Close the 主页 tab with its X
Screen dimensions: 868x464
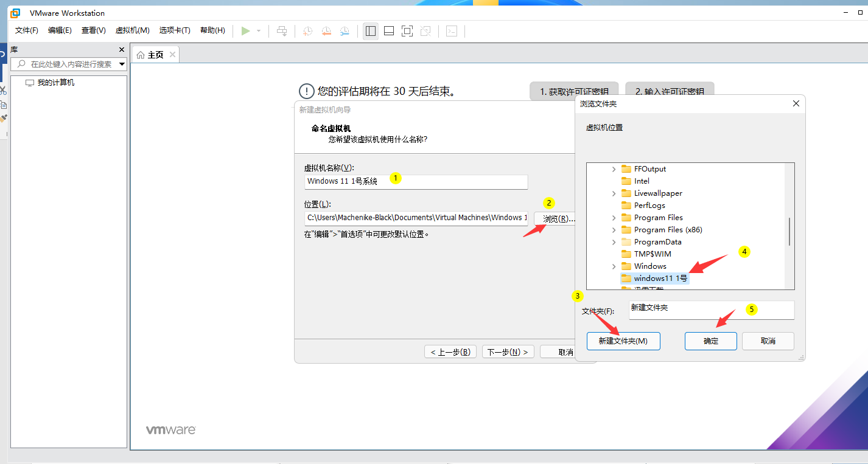(x=172, y=55)
